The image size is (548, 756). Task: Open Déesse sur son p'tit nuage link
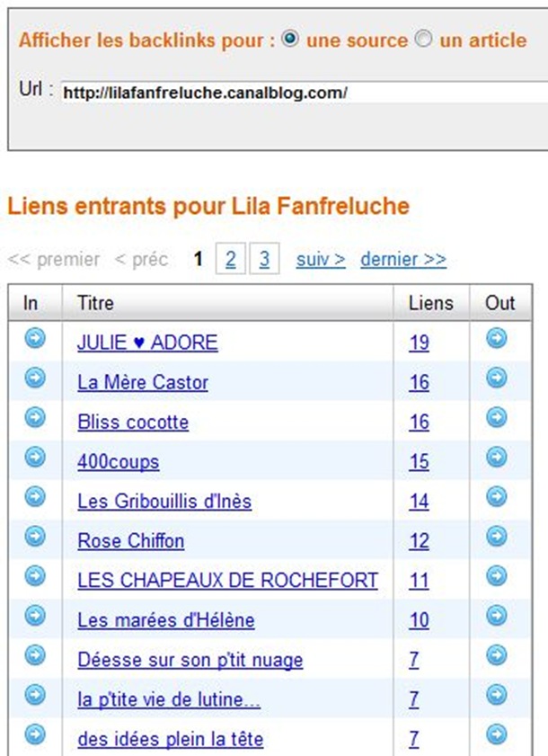coord(190,660)
